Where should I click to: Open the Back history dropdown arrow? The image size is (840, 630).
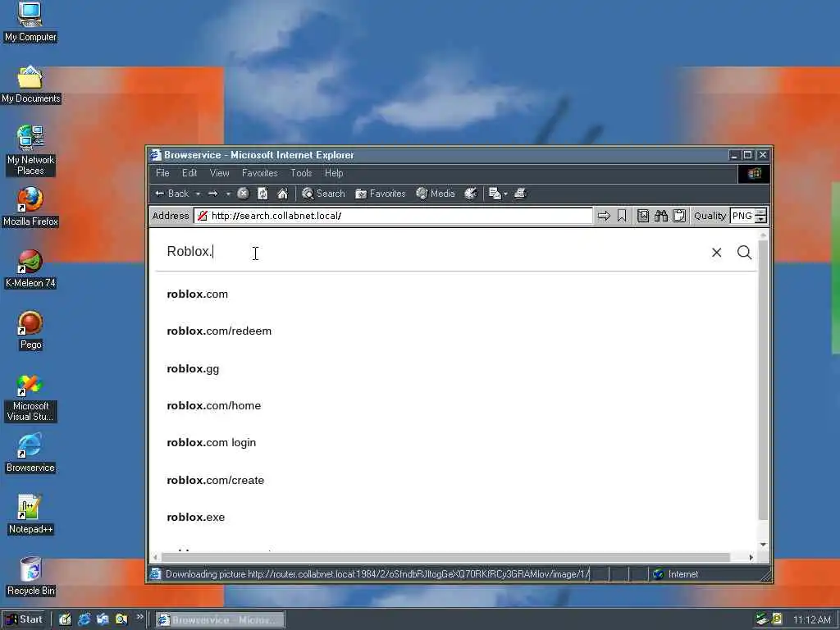pos(198,194)
